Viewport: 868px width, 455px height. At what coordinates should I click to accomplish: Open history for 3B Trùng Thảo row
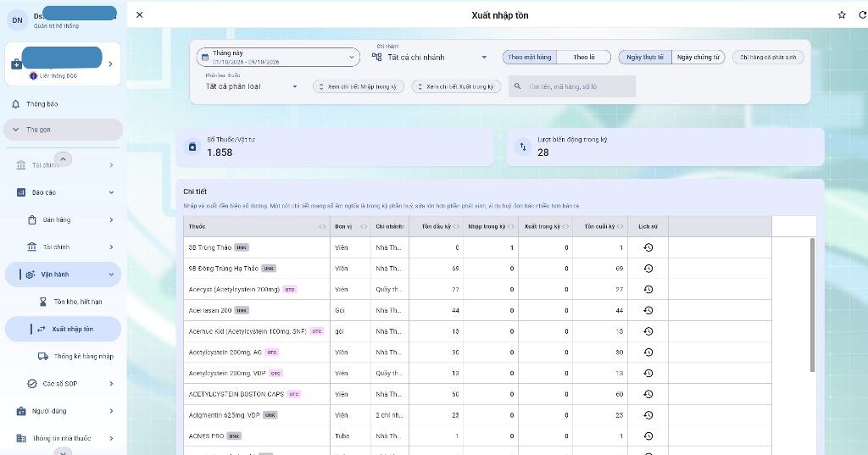648,247
